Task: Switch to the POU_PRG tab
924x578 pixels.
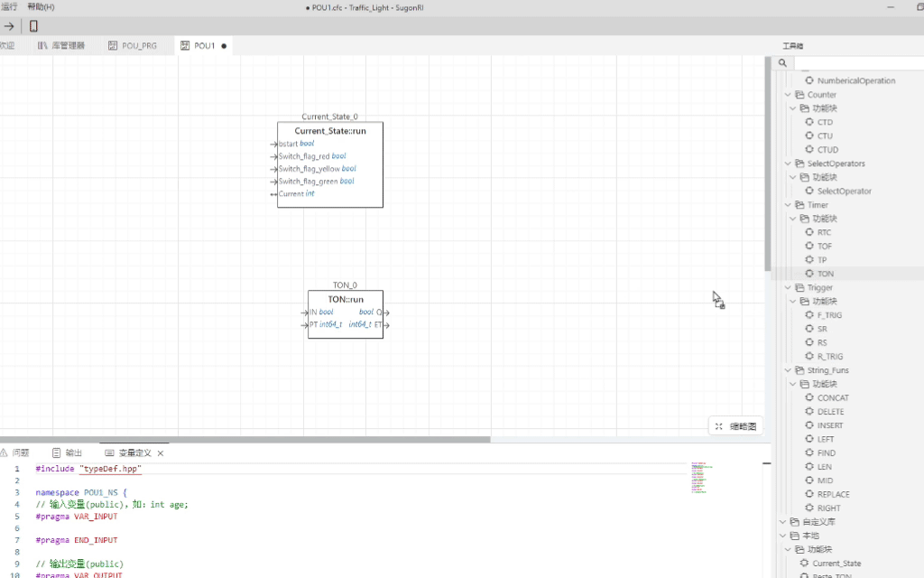Action: tap(139, 45)
